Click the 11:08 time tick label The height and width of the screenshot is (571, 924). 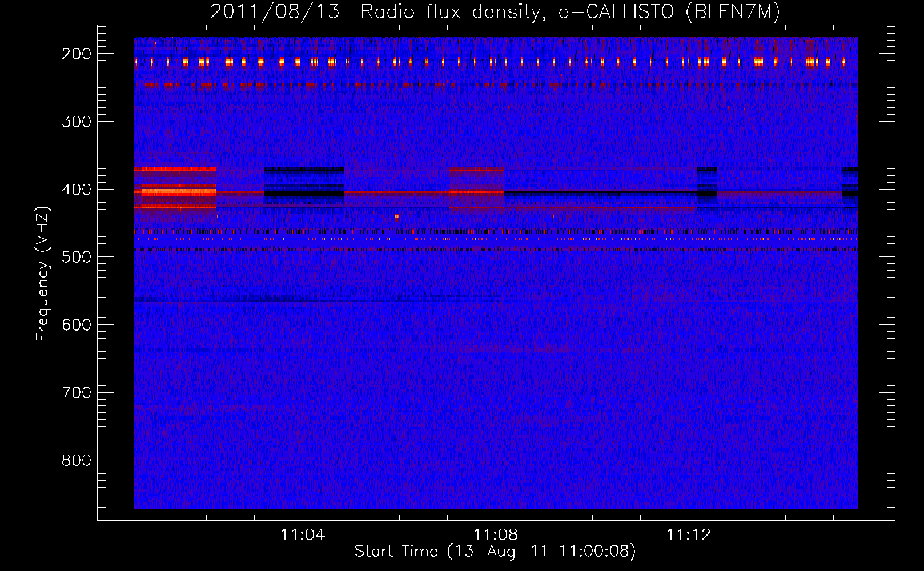496,534
